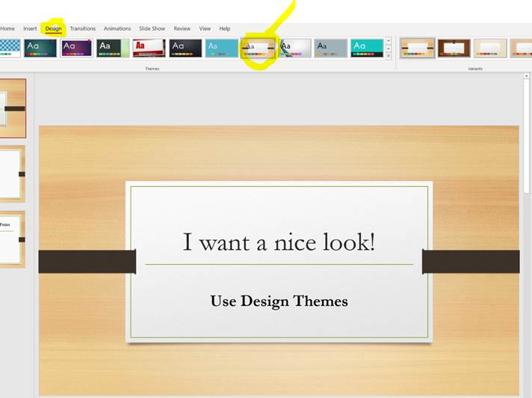Expand the Themes gallery with More arrow

[389, 56]
